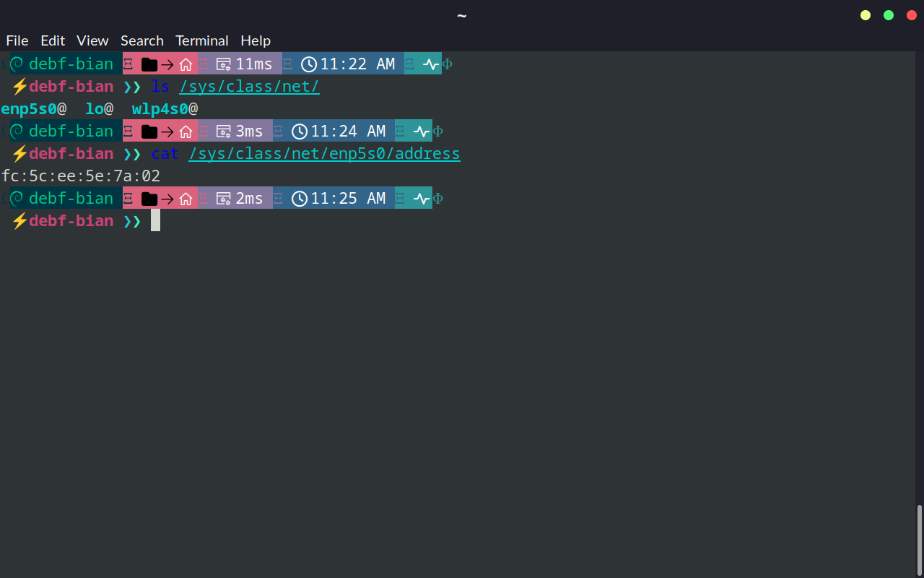Click the lightning bolt on the empty prompt line

[x=19, y=221]
